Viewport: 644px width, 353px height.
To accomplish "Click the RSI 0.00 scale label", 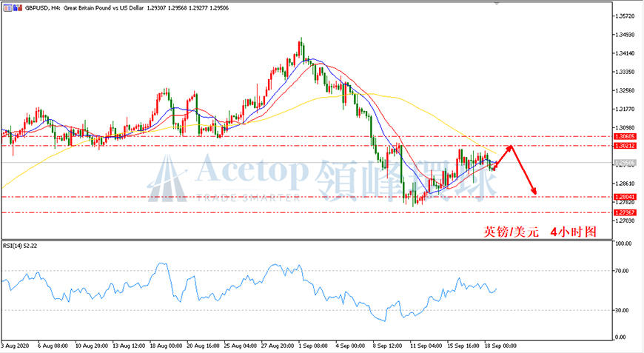I will (621, 337).
